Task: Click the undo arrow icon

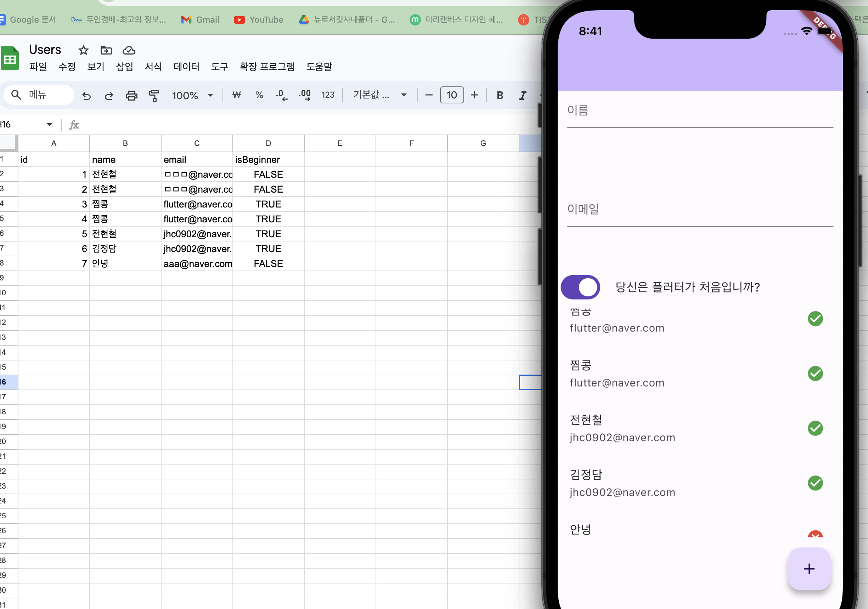Action: point(86,95)
